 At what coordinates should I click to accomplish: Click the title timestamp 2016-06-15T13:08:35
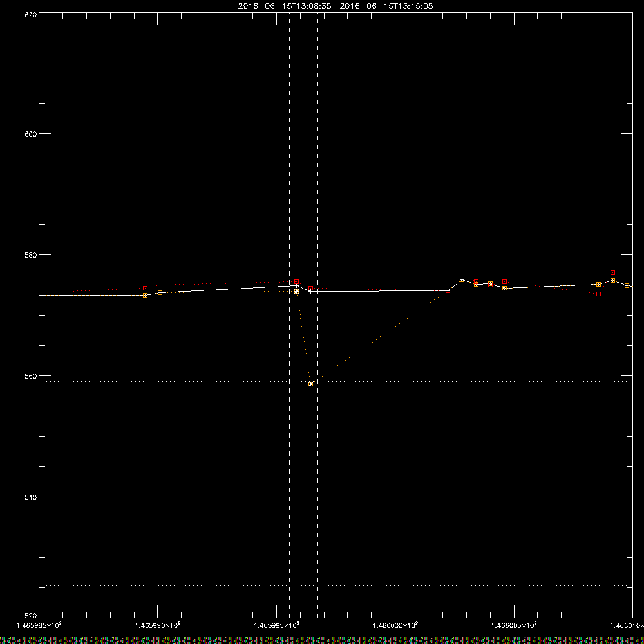(285, 6)
